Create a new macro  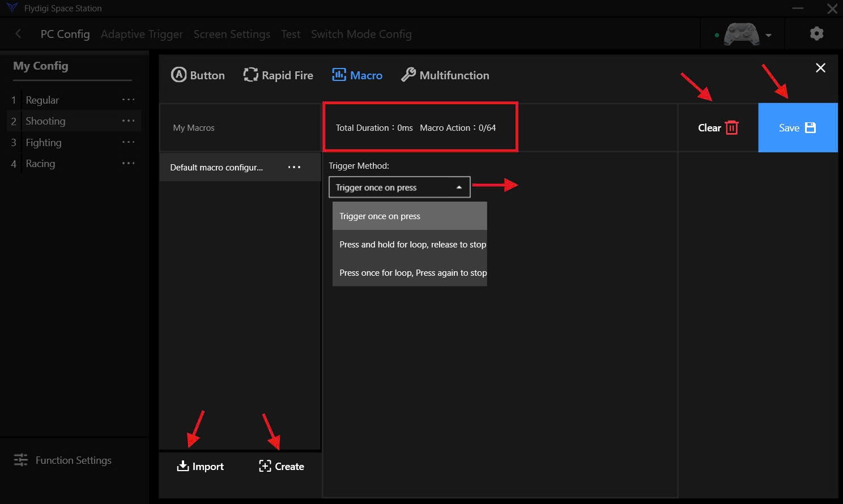282,466
